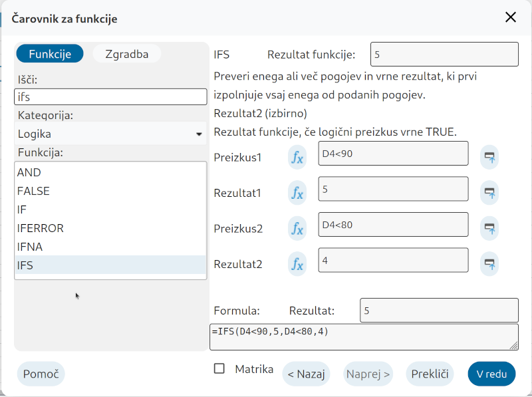
Task: Focus the Preizkus2 field containing D4<80
Action: coord(393,225)
